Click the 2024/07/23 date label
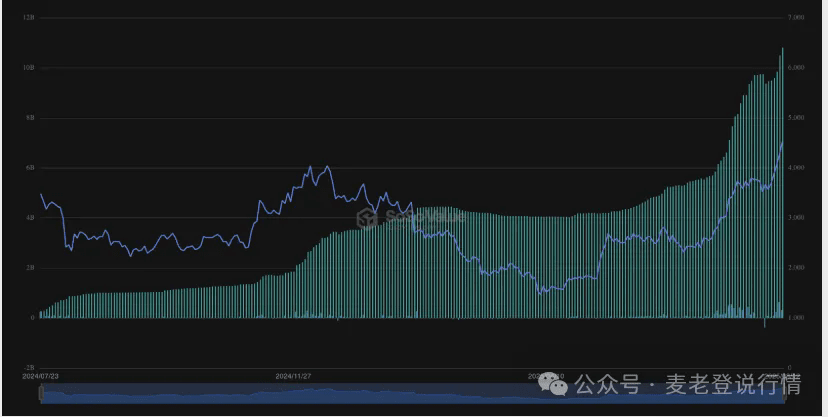Viewport: 828px width, 417px height. coord(40,376)
